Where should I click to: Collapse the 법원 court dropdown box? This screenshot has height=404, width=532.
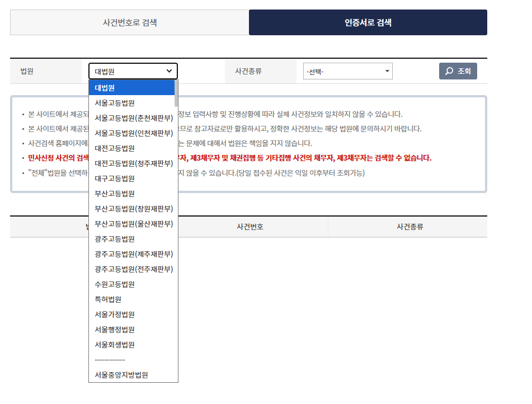tap(133, 71)
